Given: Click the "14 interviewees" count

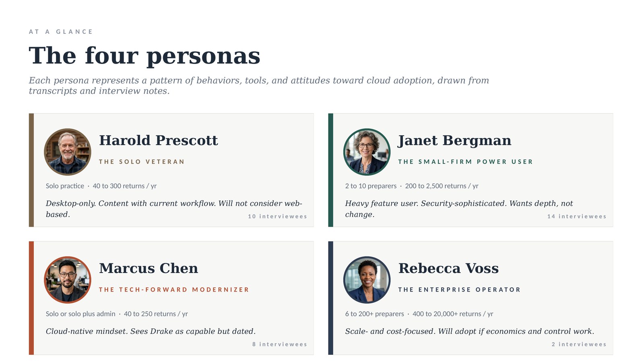Looking at the screenshot, I should [x=576, y=217].
